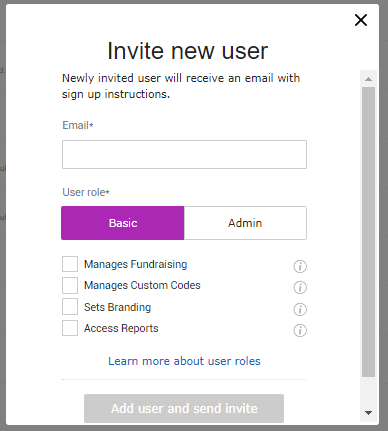Tick the Access Reports checkbox

[70, 328]
